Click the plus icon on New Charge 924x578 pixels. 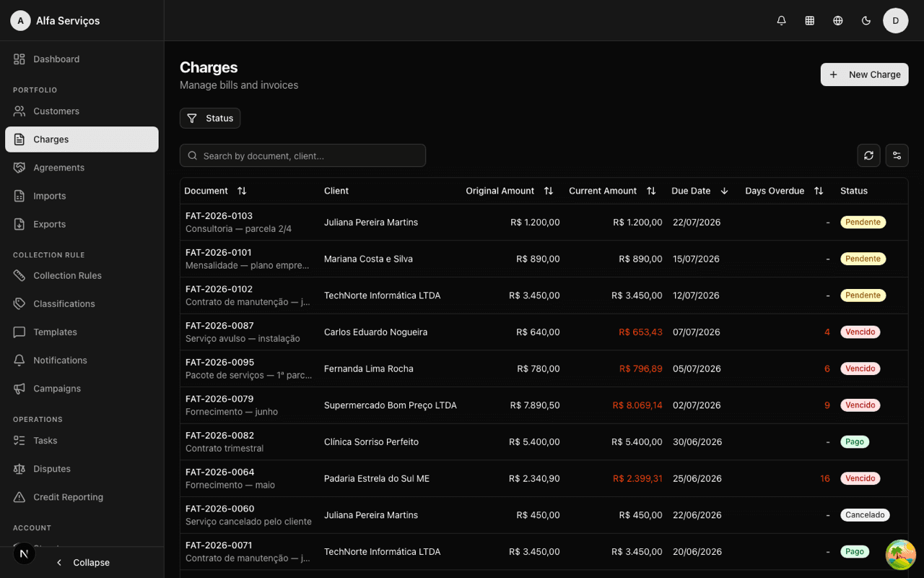tap(834, 74)
